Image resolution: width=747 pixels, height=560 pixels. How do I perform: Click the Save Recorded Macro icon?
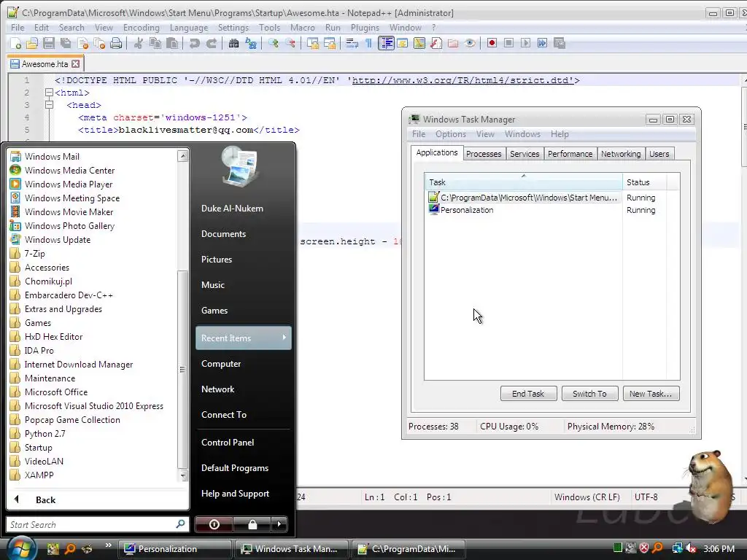tap(560, 43)
